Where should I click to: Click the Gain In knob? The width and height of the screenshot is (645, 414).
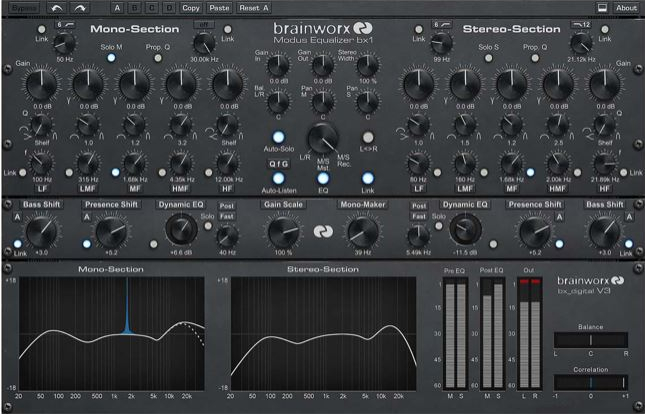point(278,65)
